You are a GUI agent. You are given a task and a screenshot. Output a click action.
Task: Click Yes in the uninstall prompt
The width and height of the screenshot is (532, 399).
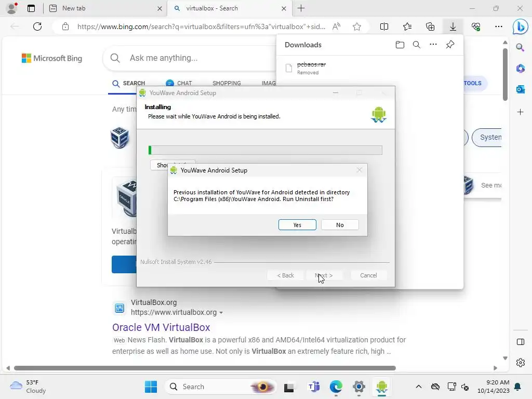coord(297,224)
